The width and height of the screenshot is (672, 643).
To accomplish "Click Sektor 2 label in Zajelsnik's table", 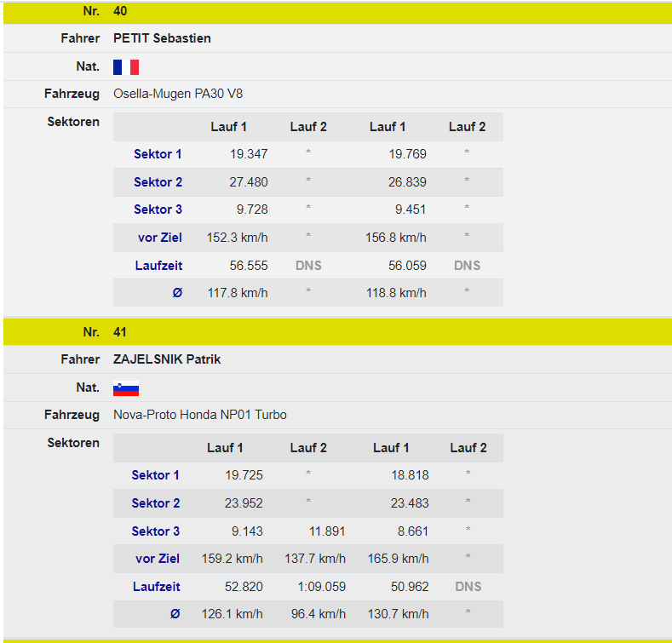I will click(156, 503).
